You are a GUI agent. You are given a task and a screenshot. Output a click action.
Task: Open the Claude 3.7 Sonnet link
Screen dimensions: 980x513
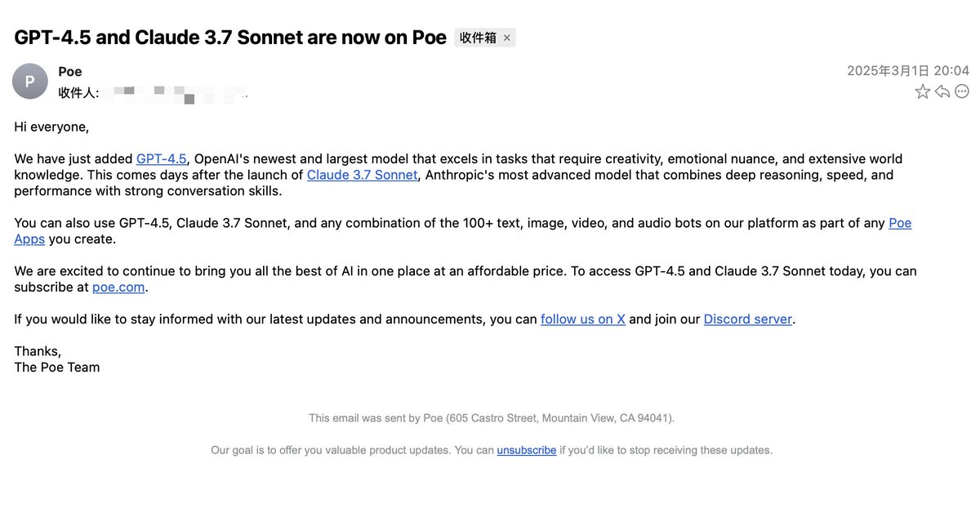[362, 175]
